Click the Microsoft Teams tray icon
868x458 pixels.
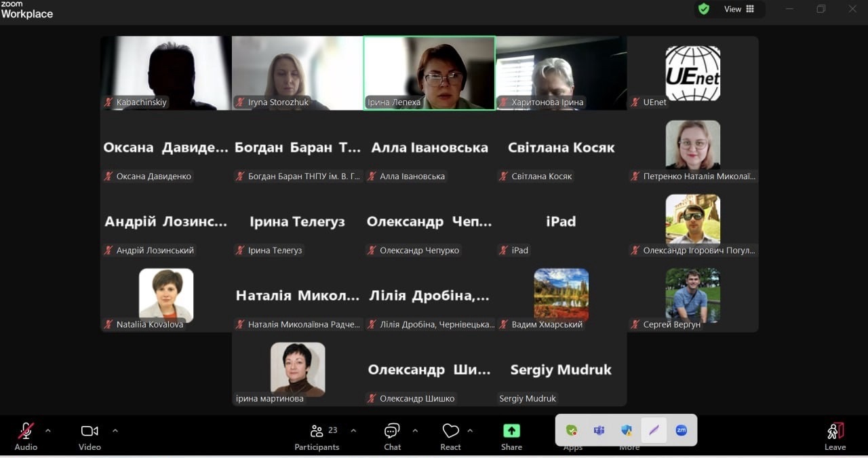pos(599,430)
